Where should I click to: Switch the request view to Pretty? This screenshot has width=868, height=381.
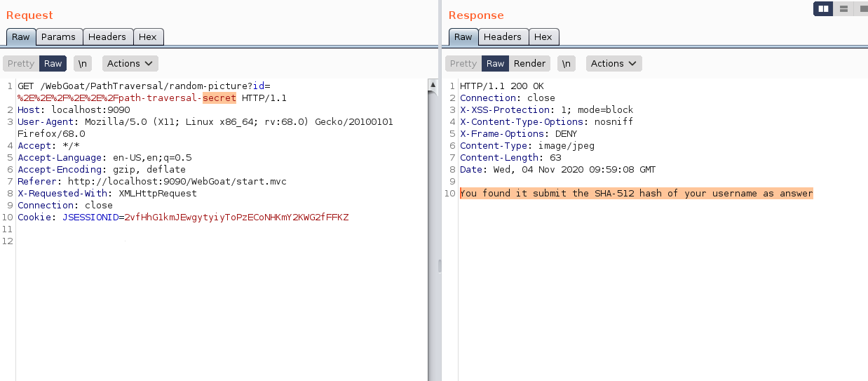[21, 63]
